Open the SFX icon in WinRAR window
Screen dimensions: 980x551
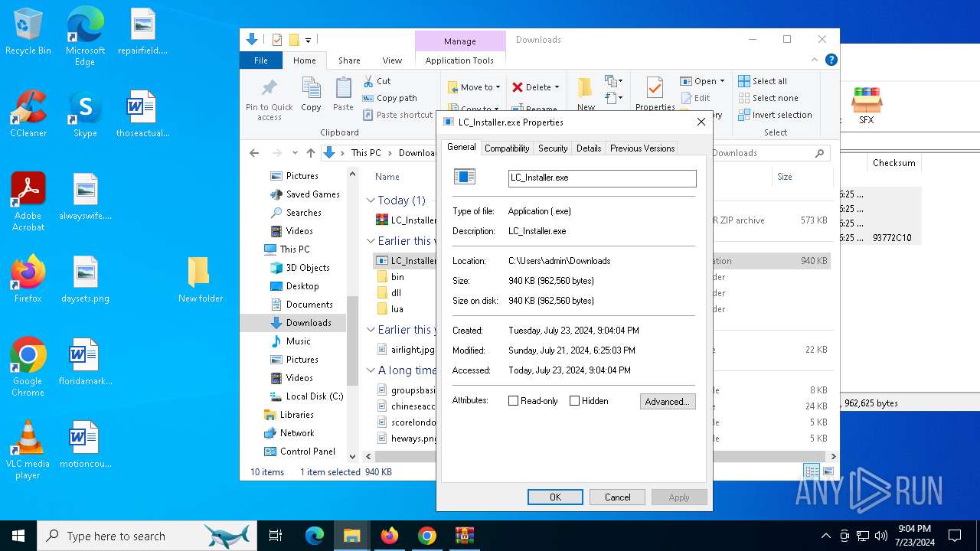(x=866, y=106)
